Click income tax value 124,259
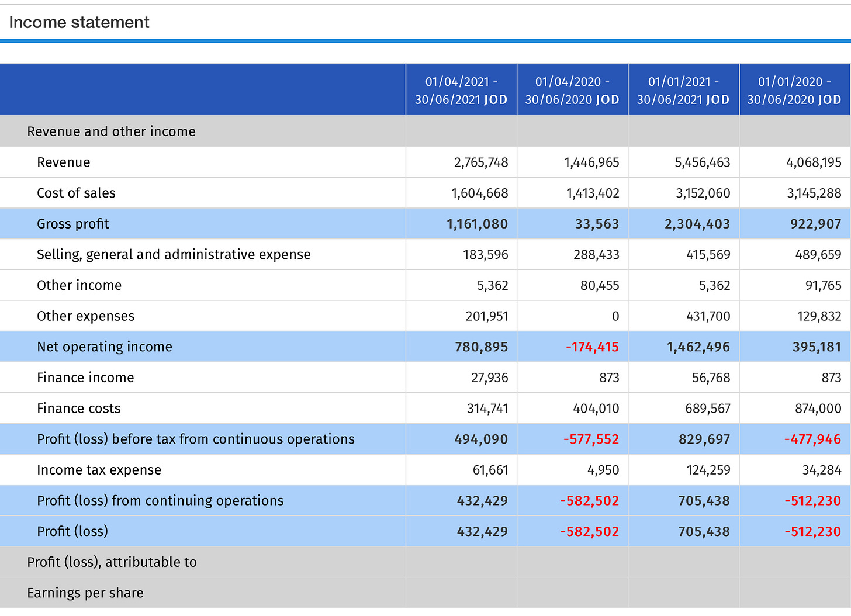Viewport: 851px width, 616px height. (x=708, y=470)
